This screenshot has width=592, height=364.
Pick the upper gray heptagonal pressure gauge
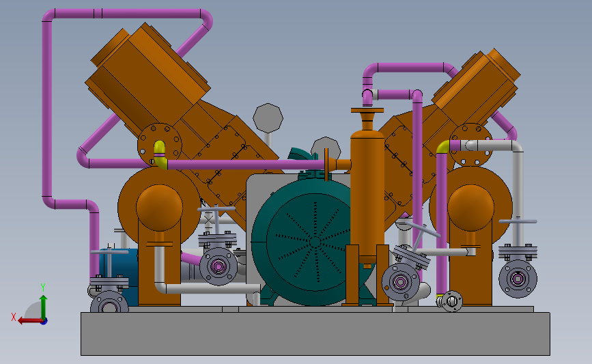coord(268,118)
